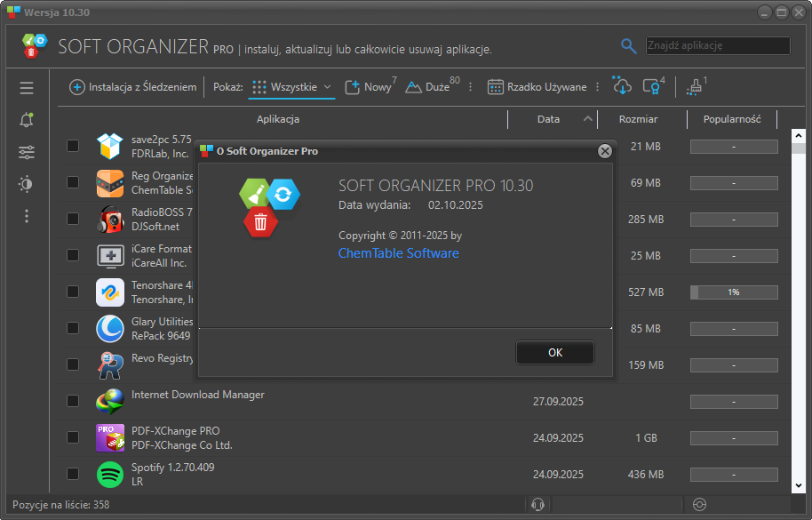The image size is (812, 520).
Task: Click the headset support icon in status bar
Action: pyautogui.click(x=538, y=504)
